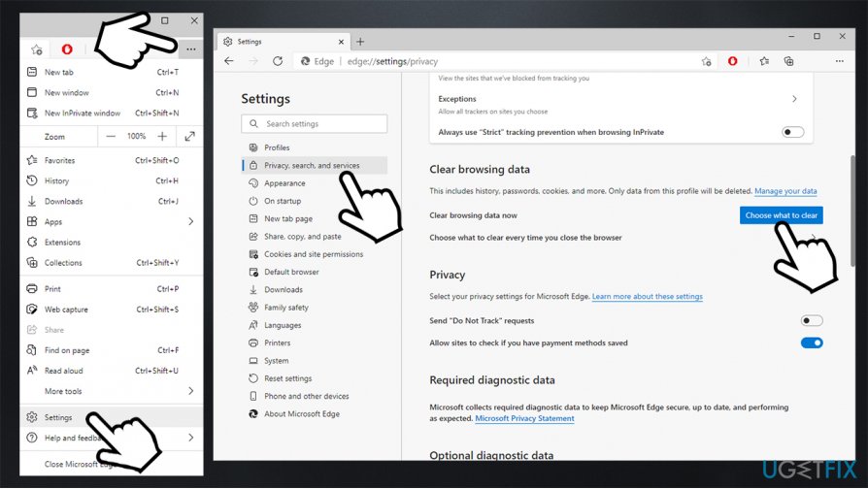The image size is (868, 489).
Task: Open Extensions from the menu
Action: [x=112, y=243]
